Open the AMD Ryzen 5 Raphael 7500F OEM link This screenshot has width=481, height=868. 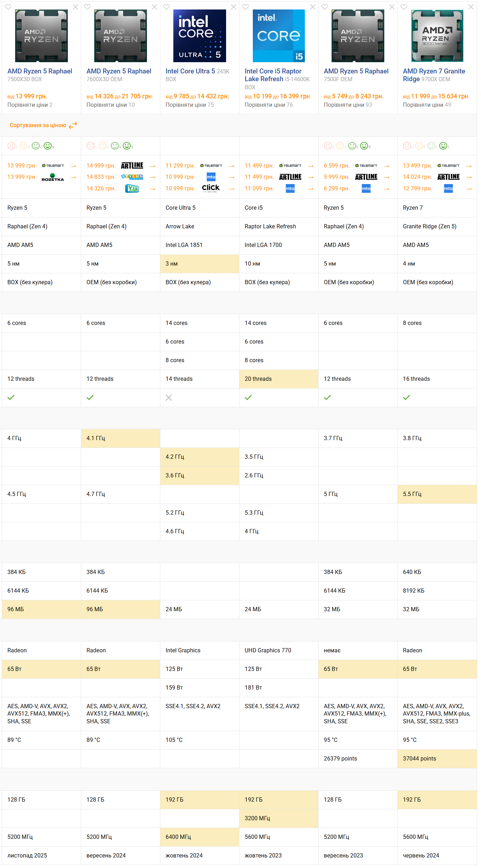pyautogui.click(x=356, y=71)
